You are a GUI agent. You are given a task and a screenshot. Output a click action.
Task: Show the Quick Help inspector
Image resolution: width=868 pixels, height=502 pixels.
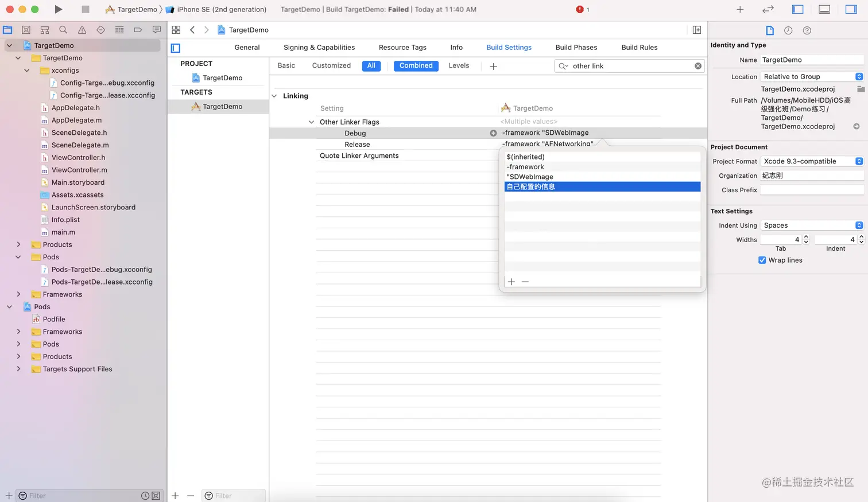coord(807,30)
